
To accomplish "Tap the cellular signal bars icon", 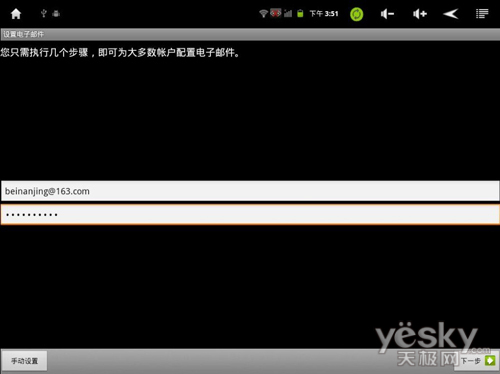I will pos(288,13).
